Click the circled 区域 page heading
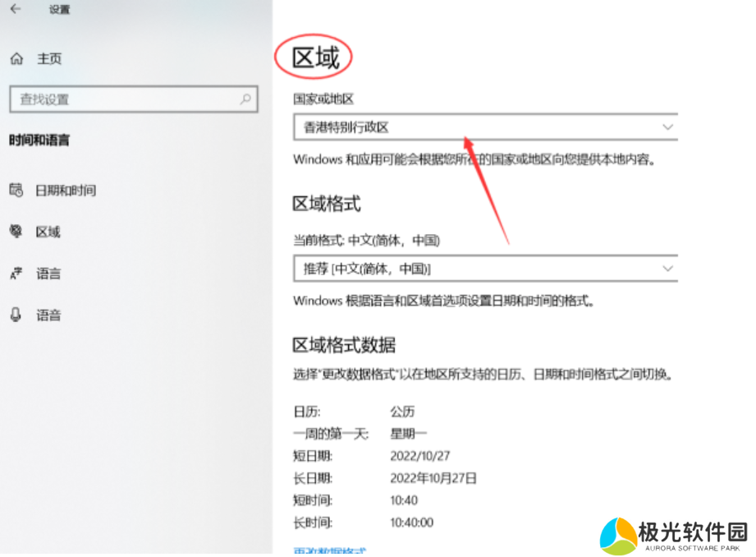This screenshot has width=756, height=557. coord(316,58)
